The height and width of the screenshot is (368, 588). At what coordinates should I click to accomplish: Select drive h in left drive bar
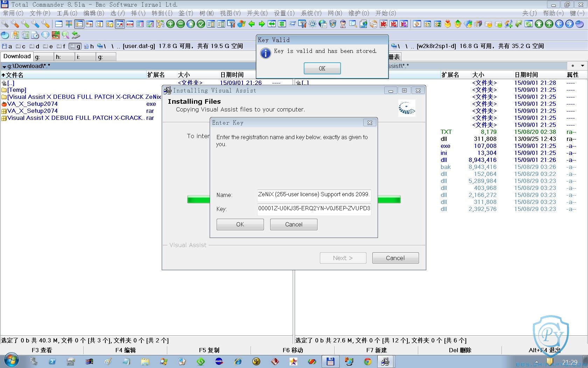(89, 46)
